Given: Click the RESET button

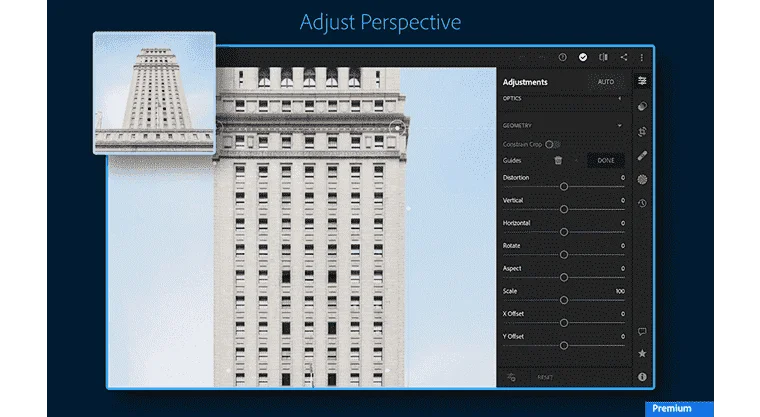Looking at the screenshot, I should click(x=545, y=377).
